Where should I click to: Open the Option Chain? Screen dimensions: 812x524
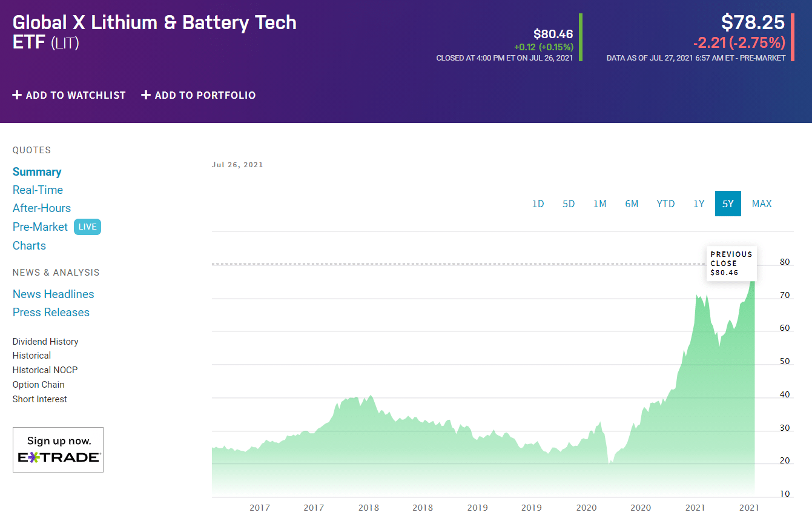coord(38,384)
